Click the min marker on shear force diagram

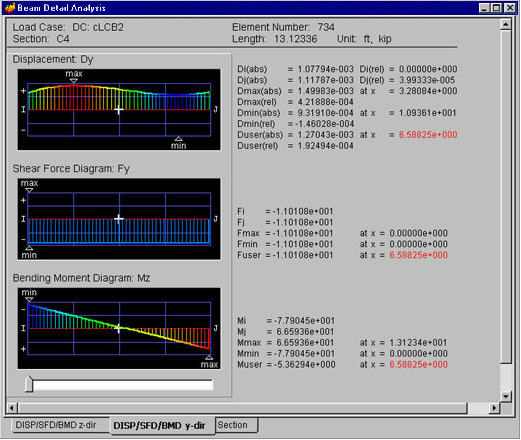point(29,248)
